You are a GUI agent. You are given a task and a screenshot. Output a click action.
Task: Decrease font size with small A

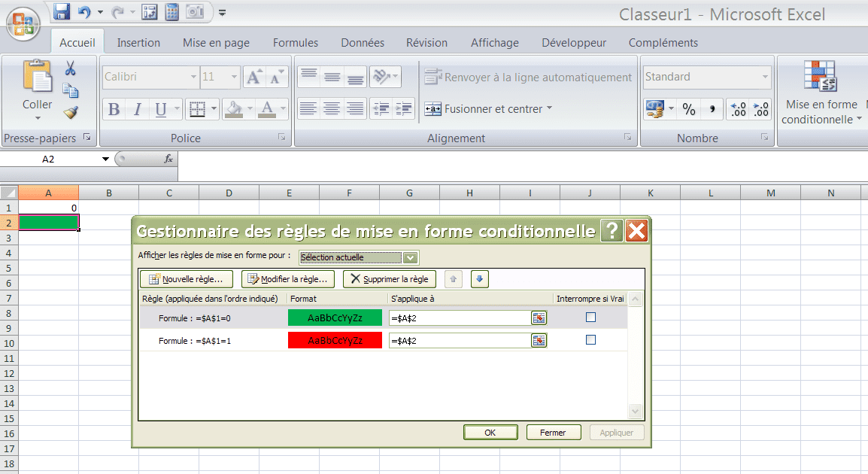[x=276, y=77]
